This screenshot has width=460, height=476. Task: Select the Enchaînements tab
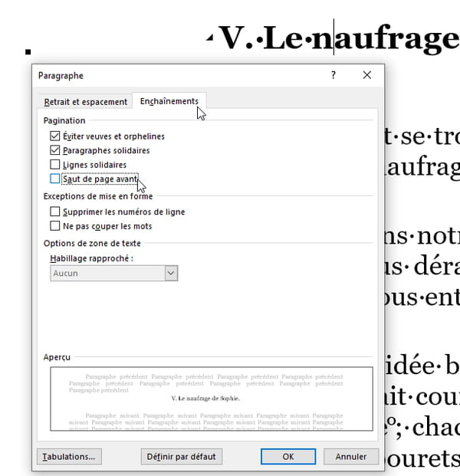click(x=169, y=101)
